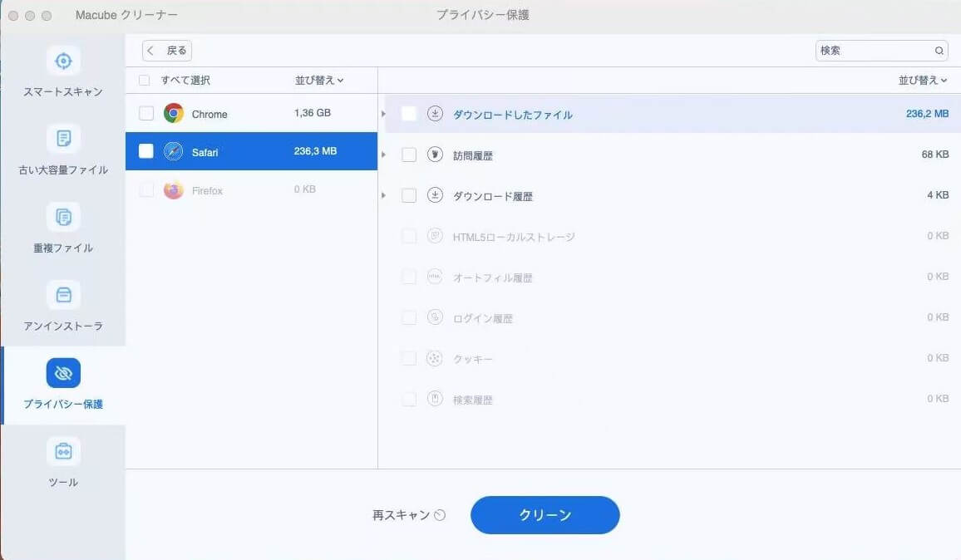Screen dimensions: 961x560
Task: Open the 古い大容量ファイル sidebar icon
Action: click(63, 139)
